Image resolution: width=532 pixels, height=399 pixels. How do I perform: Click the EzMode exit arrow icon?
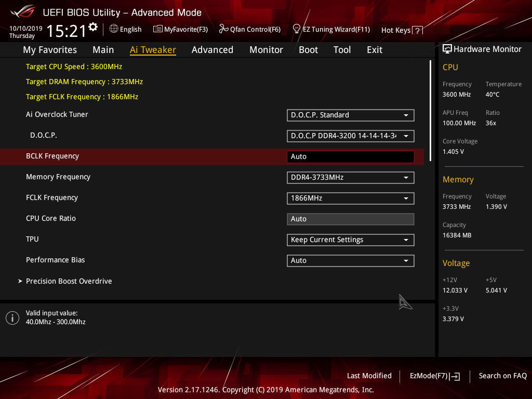[455, 376]
